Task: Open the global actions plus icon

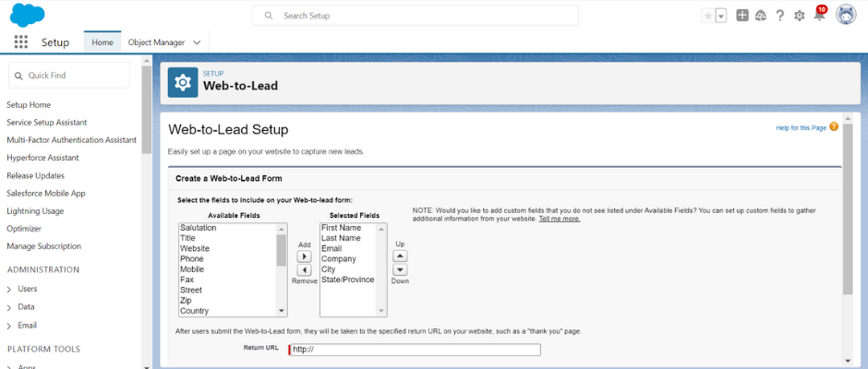Action: pos(742,16)
